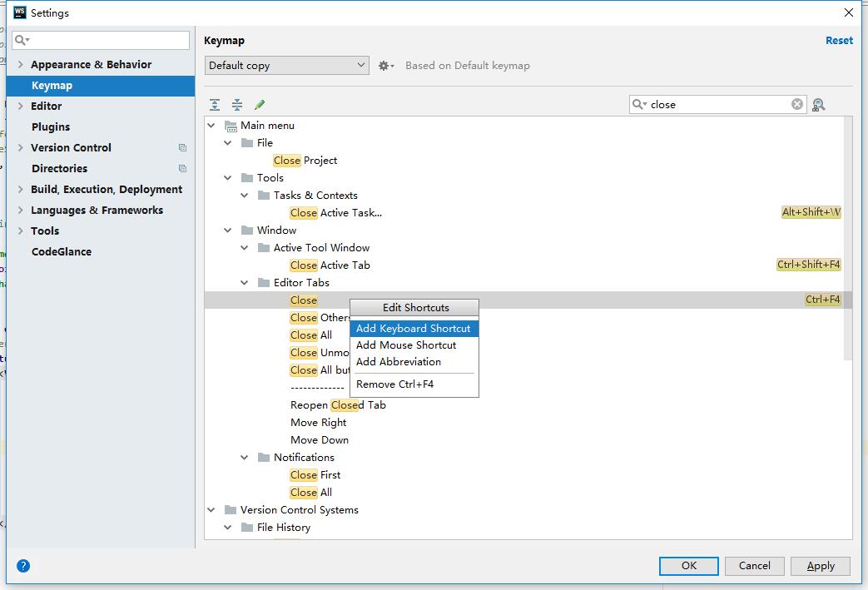The width and height of the screenshot is (868, 590).
Task: Open Directories settings page
Action: [59, 168]
